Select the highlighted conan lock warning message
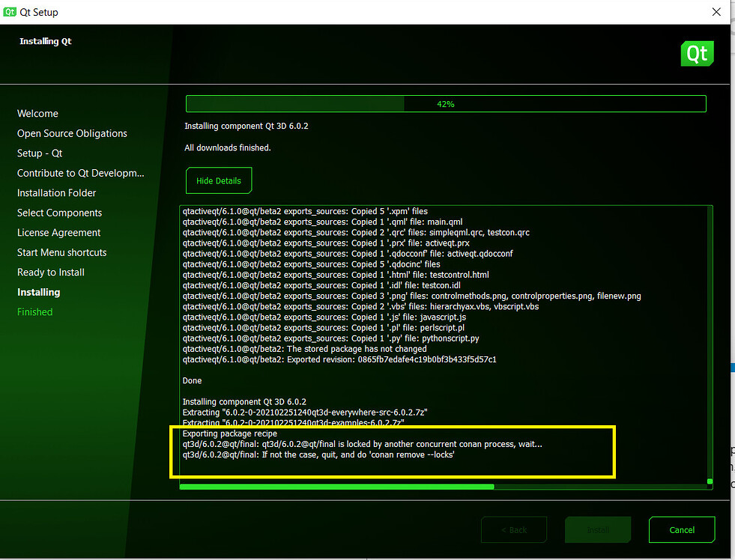Image resolution: width=735 pixels, height=560 pixels. 392,451
